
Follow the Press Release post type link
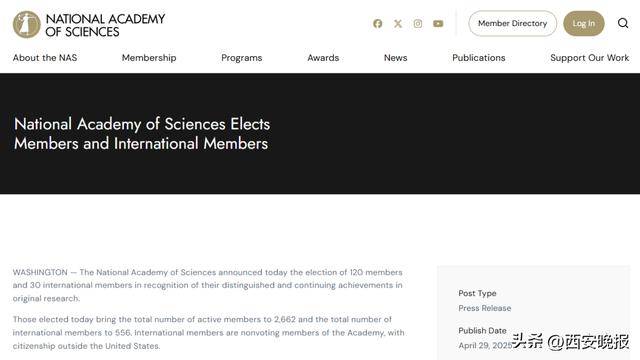484,308
